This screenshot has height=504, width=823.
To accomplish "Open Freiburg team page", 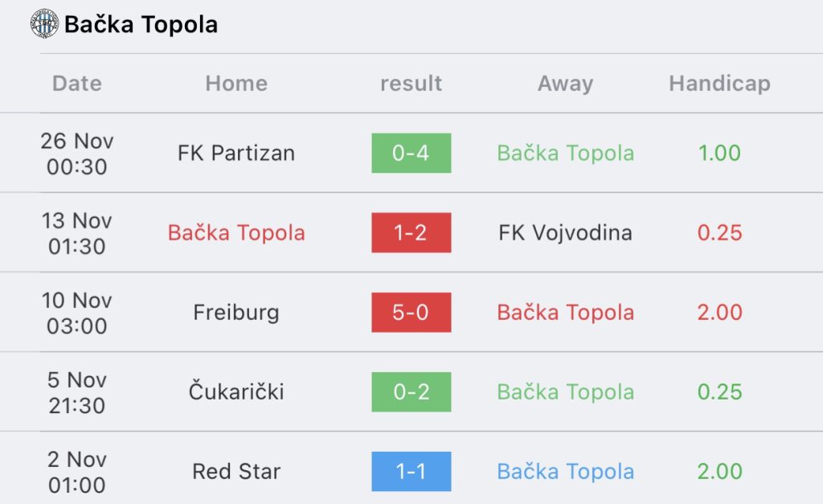I will pyautogui.click(x=236, y=313).
